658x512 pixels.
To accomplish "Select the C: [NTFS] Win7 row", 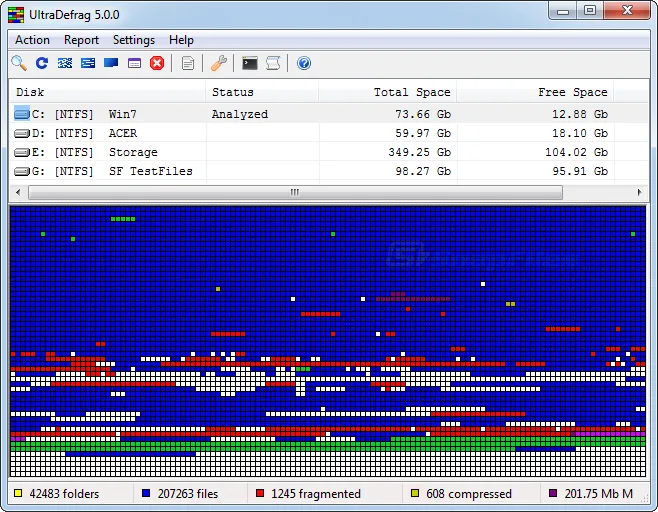I will pyautogui.click(x=329, y=114).
